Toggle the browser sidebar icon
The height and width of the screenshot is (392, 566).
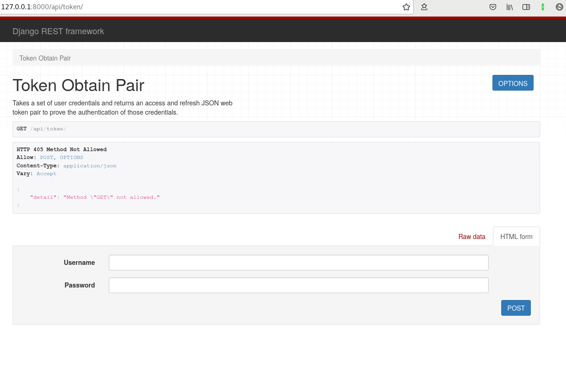[526, 7]
